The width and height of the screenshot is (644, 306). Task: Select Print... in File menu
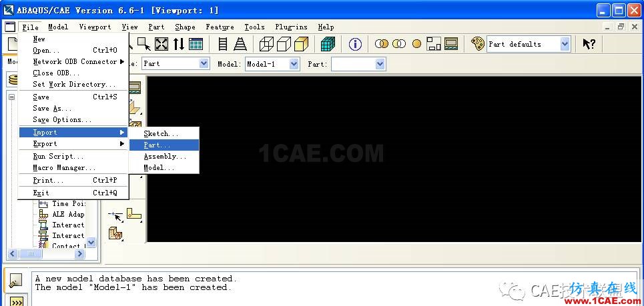tap(74, 180)
